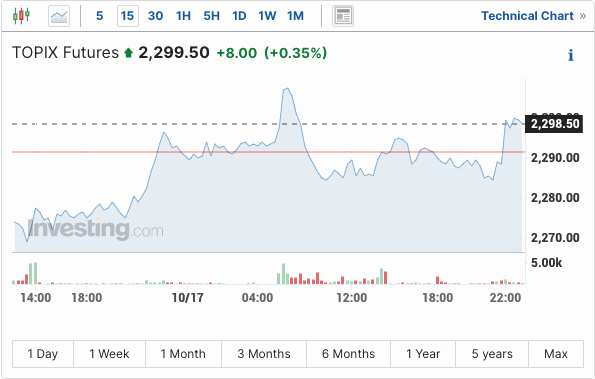Select the area chart type icon
595x379 pixels.
[59, 16]
